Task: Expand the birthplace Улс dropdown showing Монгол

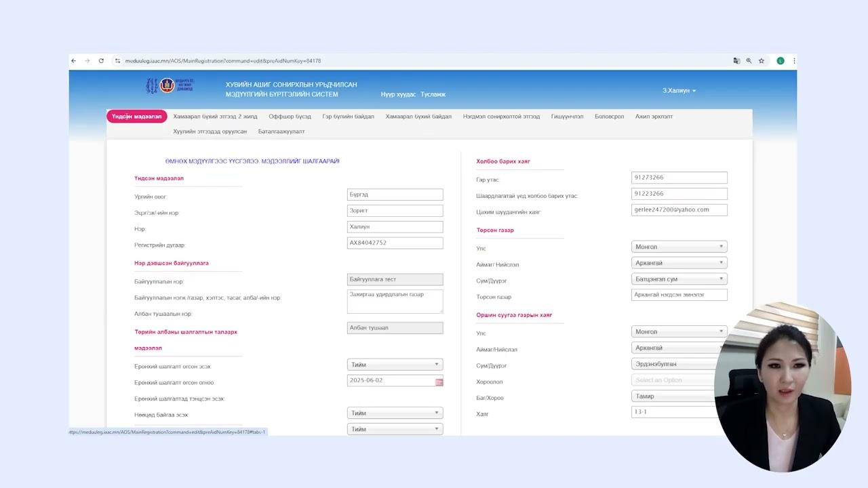Action: (679, 247)
